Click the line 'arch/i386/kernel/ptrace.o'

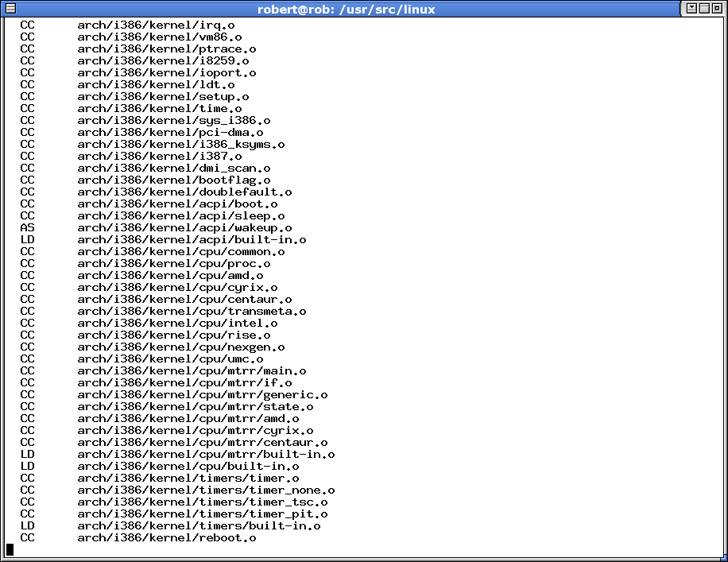click(167, 49)
